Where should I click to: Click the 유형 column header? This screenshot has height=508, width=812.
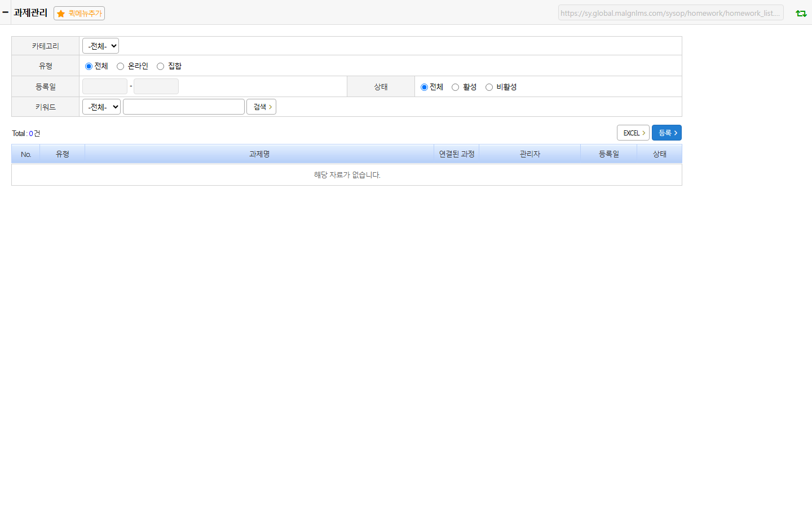(63, 154)
